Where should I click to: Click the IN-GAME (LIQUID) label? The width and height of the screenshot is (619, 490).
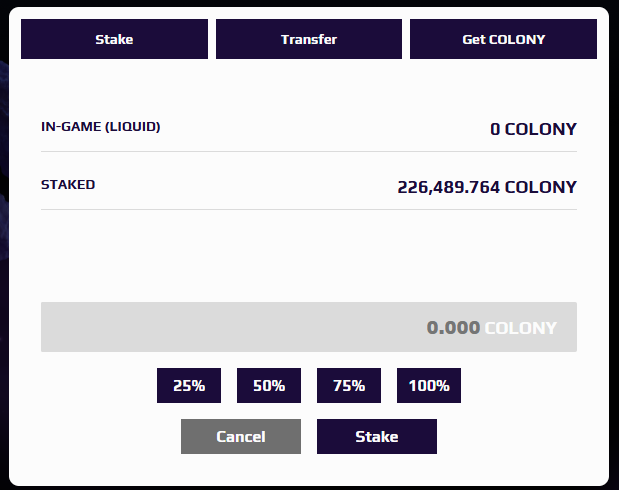(x=100, y=127)
